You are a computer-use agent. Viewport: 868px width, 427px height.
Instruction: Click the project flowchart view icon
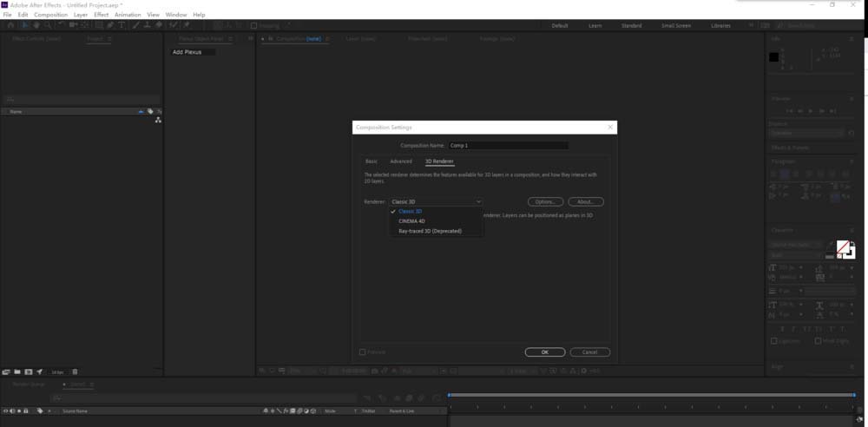pyautogui.click(x=158, y=120)
